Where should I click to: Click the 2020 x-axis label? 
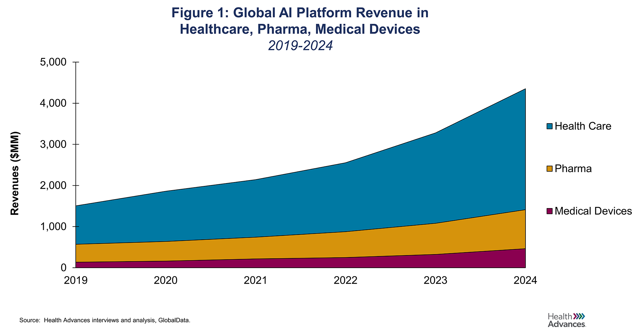(x=166, y=281)
